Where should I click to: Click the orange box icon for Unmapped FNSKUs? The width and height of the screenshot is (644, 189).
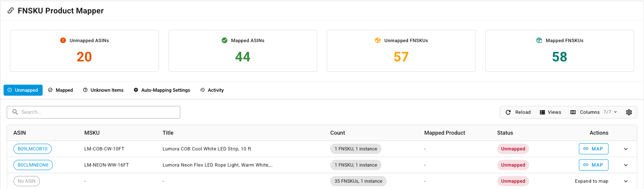(x=378, y=40)
